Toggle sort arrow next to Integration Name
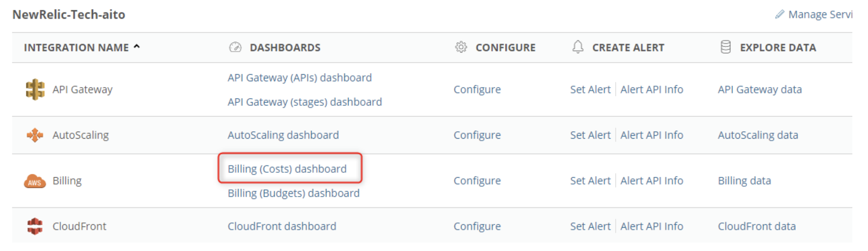868x251 pixels. (x=137, y=47)
